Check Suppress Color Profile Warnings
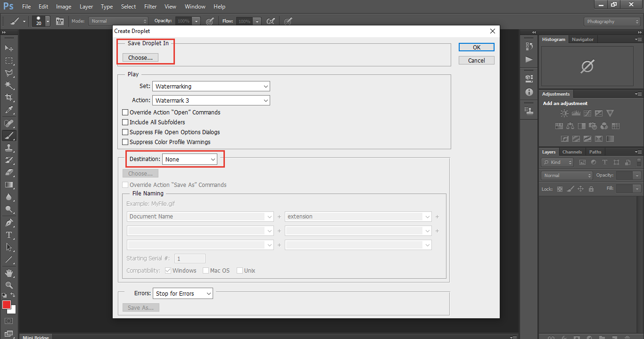 (125, 142)
